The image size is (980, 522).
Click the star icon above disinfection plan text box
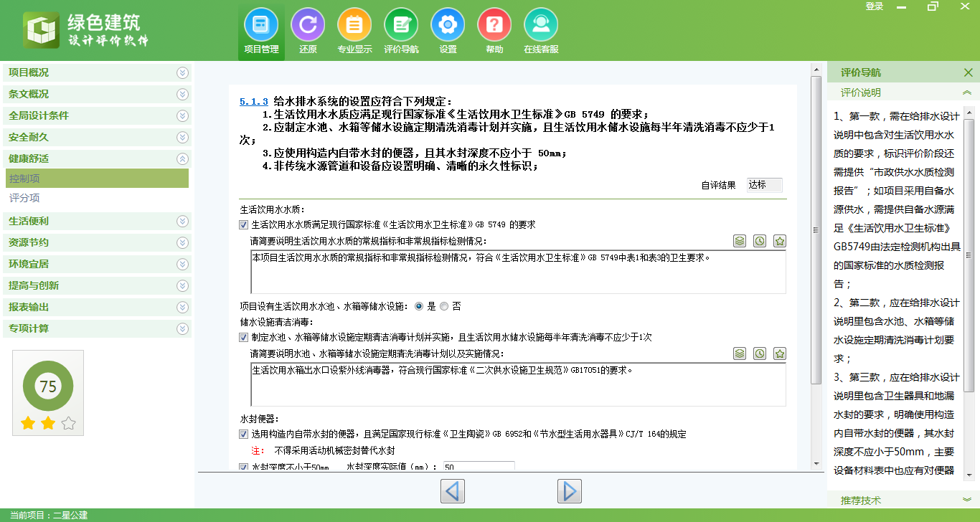point(780,353)
